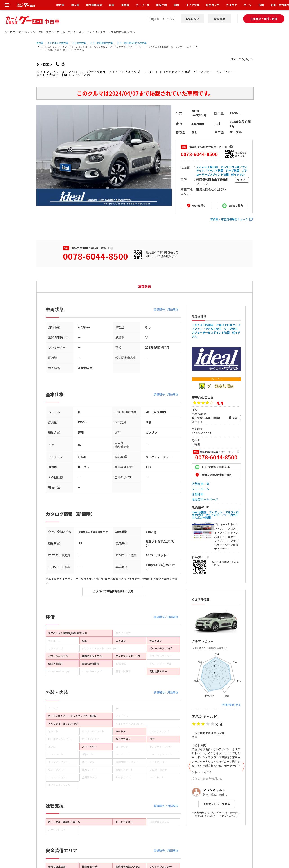Viewport: 289px width, 868px height.
Task: Click the 物件QRコード image
Action: coord(199,567)
